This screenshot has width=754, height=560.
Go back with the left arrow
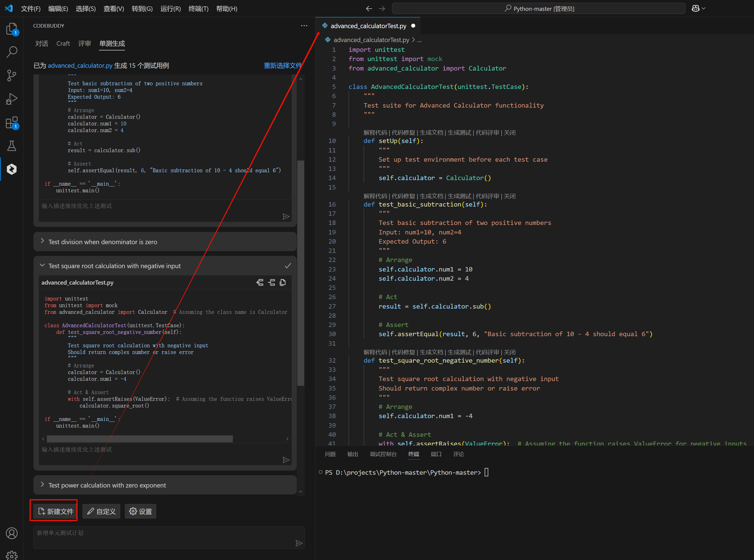pos(369,8)
